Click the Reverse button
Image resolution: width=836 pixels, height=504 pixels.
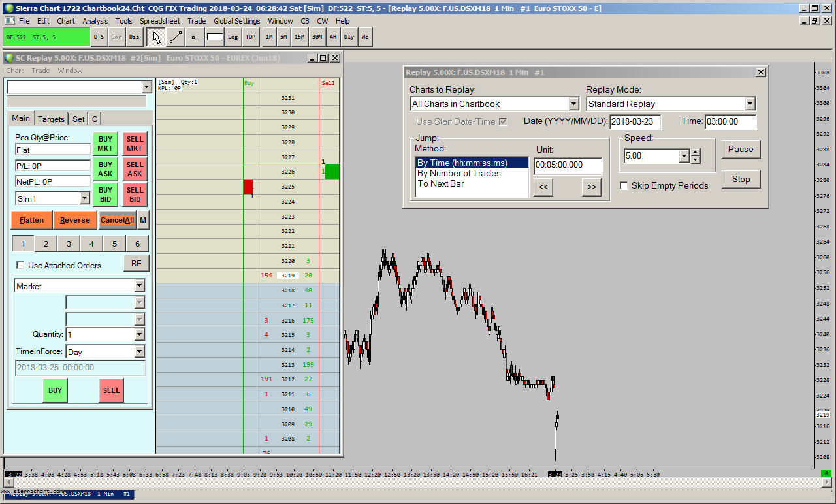(x=75, y=220)
